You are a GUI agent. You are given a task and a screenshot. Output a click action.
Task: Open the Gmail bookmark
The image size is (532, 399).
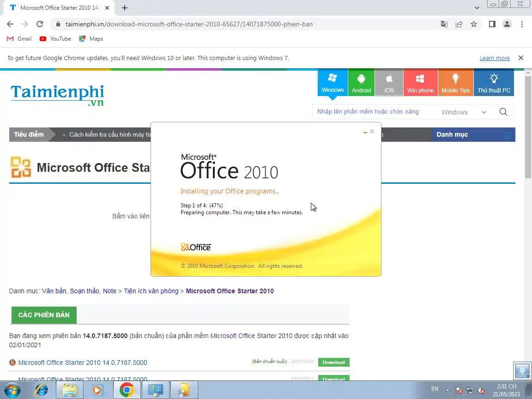(19, 39)
